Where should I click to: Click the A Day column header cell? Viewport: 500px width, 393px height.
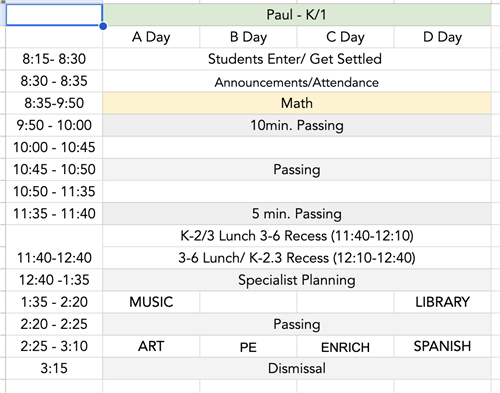[151, 37]
